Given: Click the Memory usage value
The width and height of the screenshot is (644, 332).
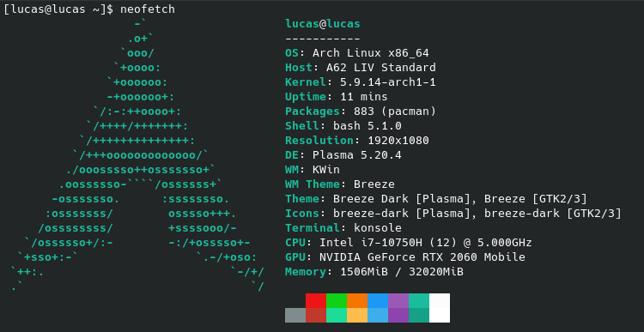Looking at the screenshot, I should pos(402,272).
